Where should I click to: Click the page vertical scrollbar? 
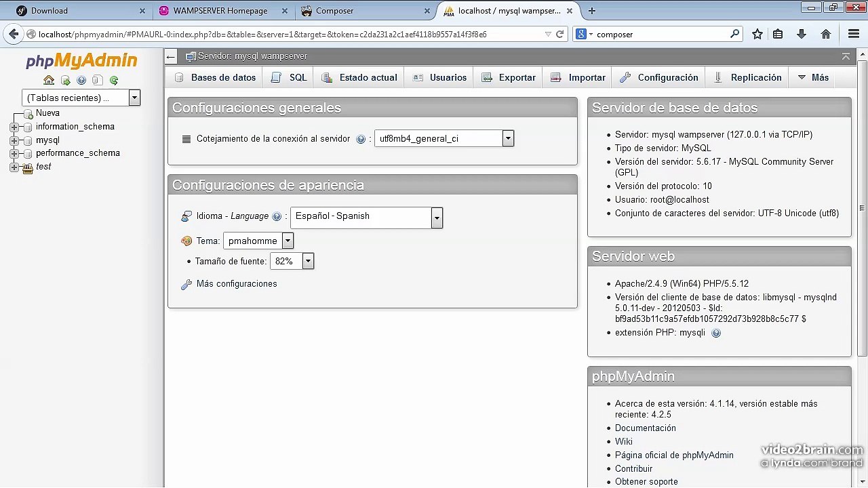(x=863, y=209)
